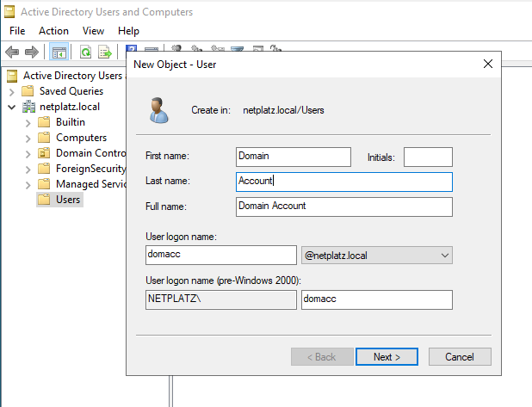Expand the ForeignSecurity node
This screenshot has height=407, width=532.
point(28,170)
